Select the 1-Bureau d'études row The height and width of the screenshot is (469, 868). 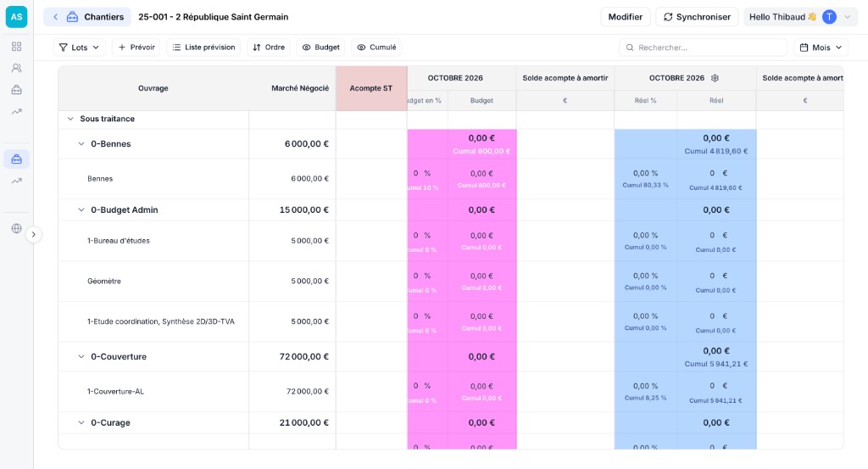(x=119, y=241)
